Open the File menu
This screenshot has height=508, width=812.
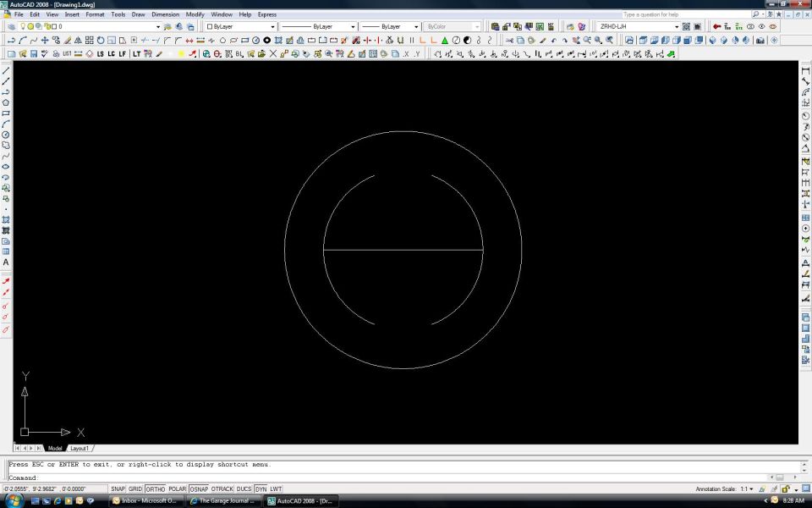click(x=19, y=14)
